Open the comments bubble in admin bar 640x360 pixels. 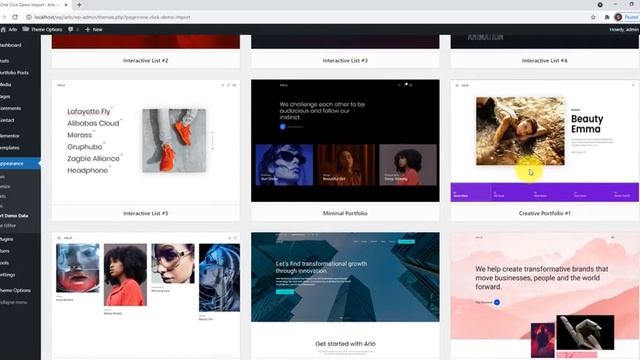click(x=73, y=29)
